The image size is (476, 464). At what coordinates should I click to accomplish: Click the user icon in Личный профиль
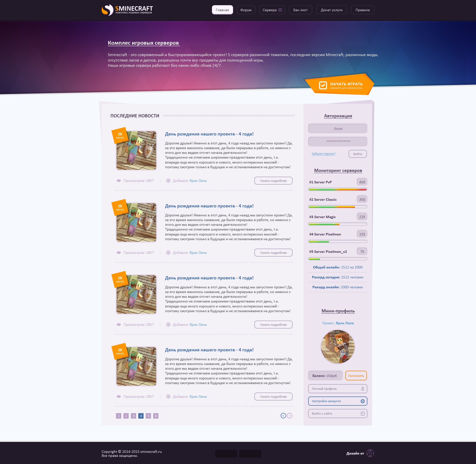pos(362,389)
